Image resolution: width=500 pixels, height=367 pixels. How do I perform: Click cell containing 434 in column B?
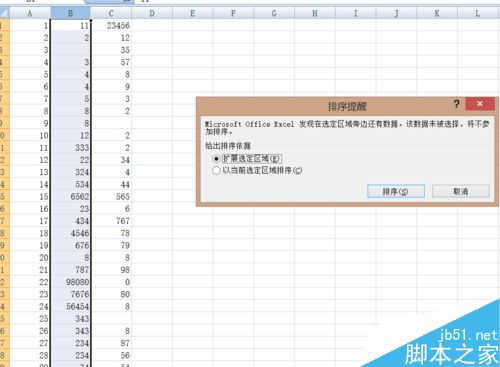point(70,221)
